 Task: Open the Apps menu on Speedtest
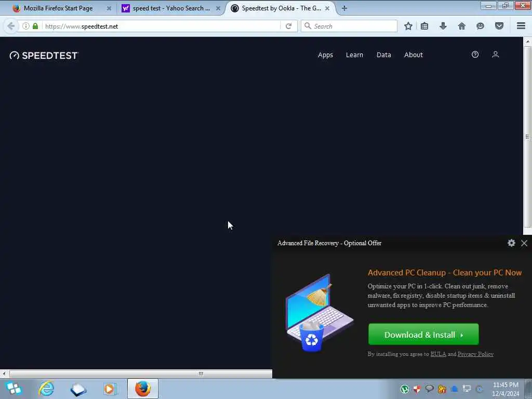pyautogui.click(x=325, y=55)
